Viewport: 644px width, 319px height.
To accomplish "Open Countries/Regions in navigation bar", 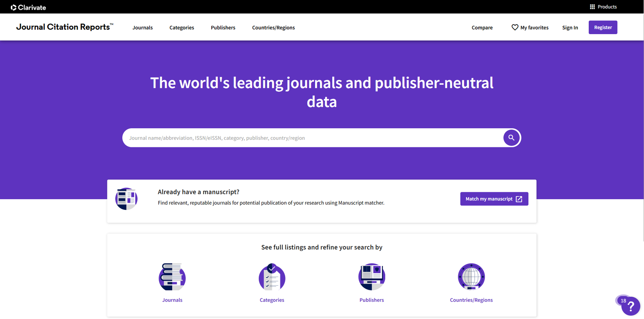I will coord(273,28).
